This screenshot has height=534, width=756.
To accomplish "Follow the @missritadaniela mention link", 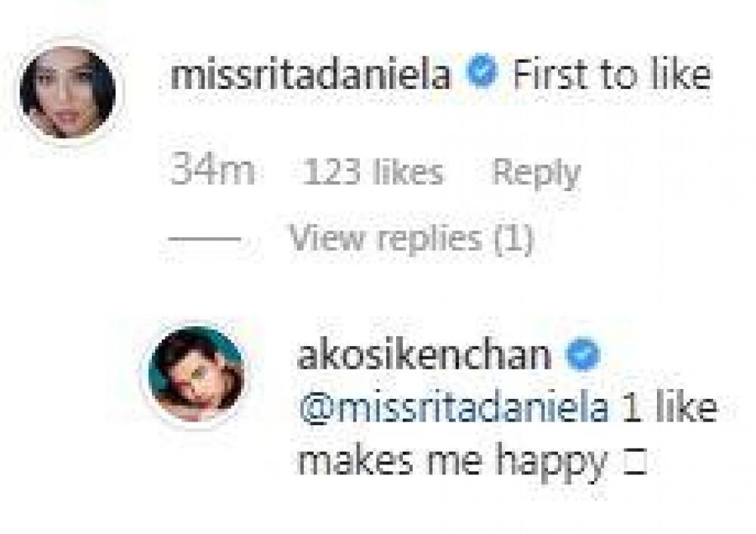I will click(x=454, y=409).
